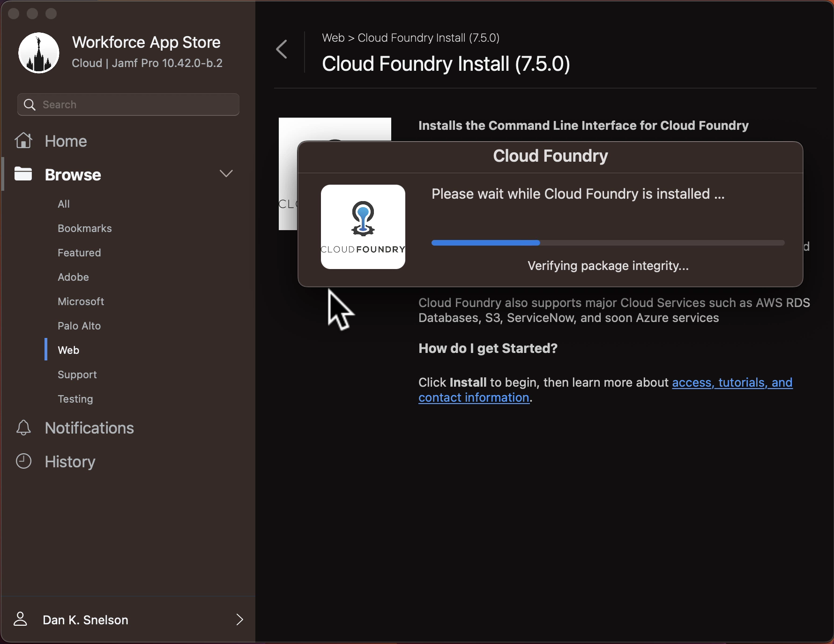Viewport: 834px width, 644px height.
Task: Open the Support category
Action: [x=77, y=374]
